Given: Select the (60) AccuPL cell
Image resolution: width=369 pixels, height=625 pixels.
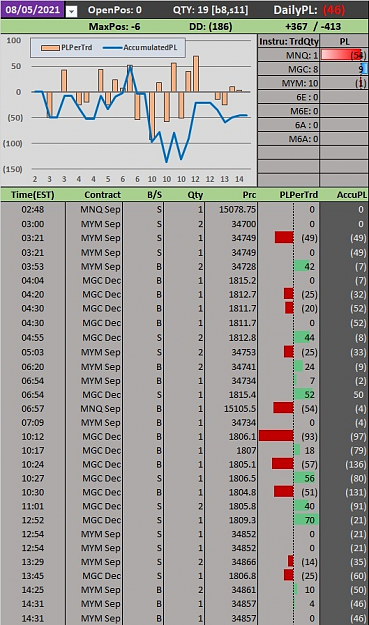Looking at the screenshot, I should [x=344, y=576].
